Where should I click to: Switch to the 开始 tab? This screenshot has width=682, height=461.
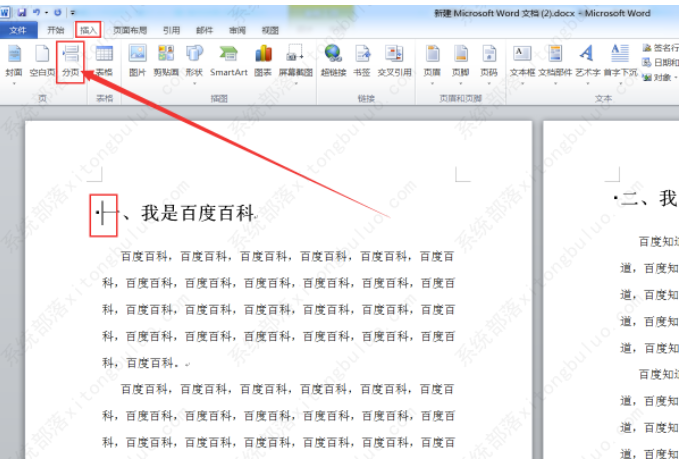click(56, 30)
